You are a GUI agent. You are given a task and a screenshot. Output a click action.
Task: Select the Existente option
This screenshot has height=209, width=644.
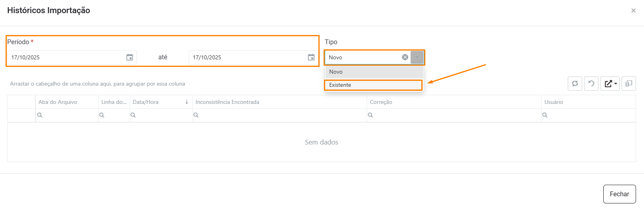[373, 85]
